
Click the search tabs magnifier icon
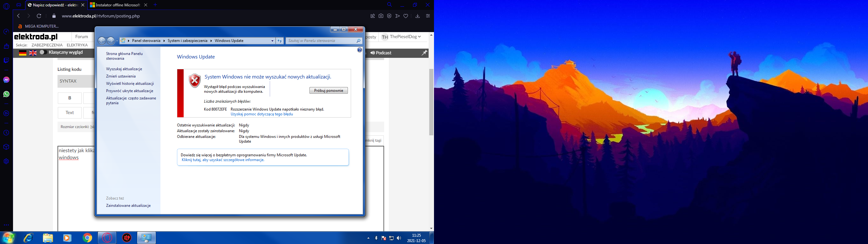(x=390, y=5)
